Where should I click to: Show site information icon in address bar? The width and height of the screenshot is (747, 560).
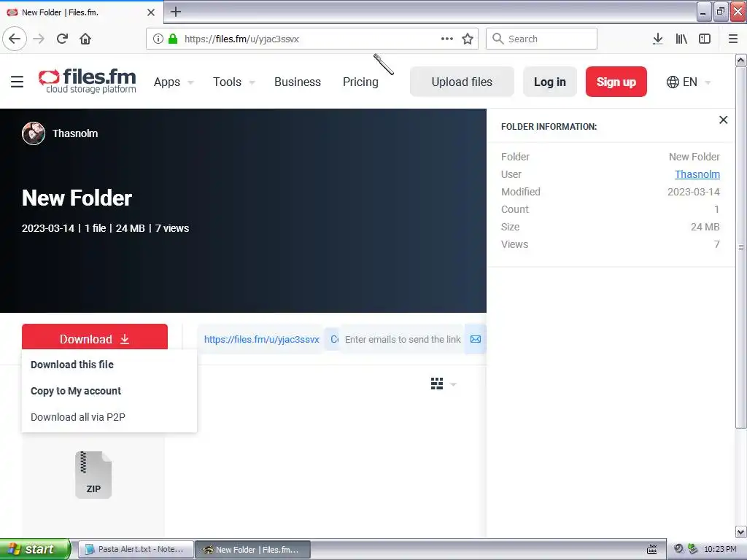[158, 39]
